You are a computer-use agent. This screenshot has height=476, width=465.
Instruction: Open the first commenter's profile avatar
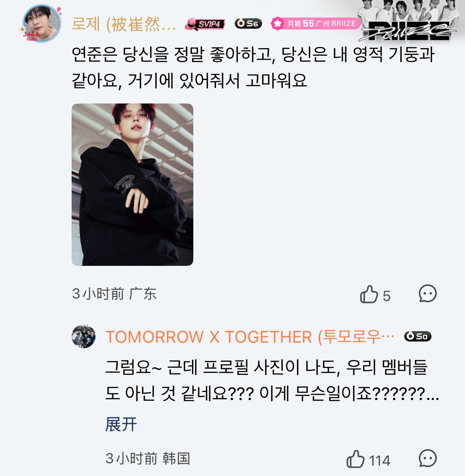click(41, 23)
